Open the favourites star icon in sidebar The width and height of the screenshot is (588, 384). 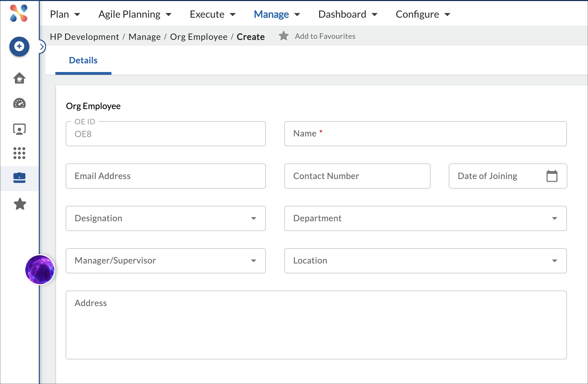(x=20, y=204)
